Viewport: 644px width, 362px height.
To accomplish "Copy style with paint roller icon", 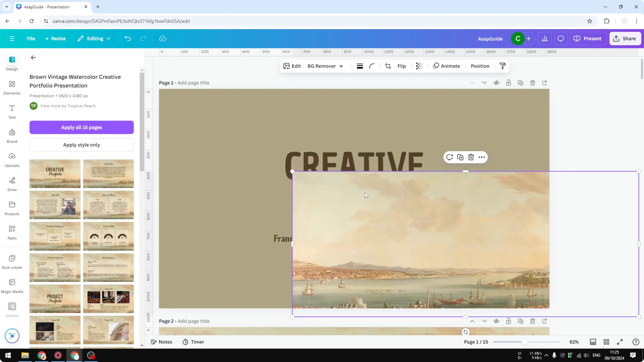I will tap(502, 66).
